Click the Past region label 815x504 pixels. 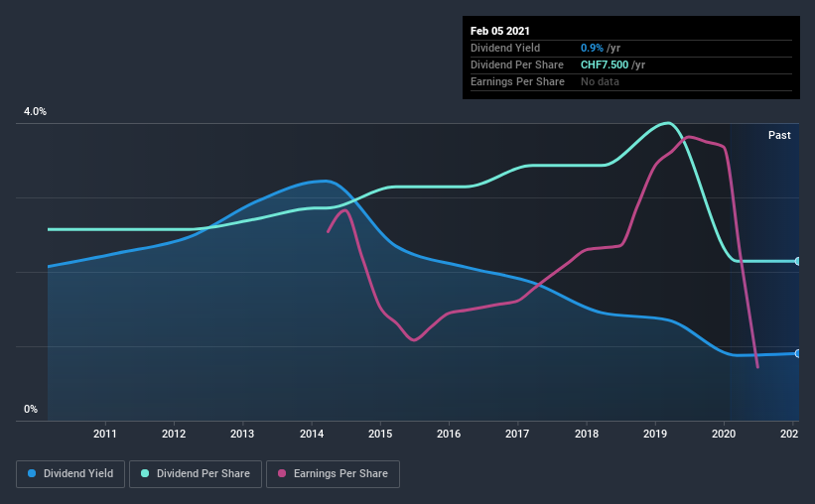point(779,135)
